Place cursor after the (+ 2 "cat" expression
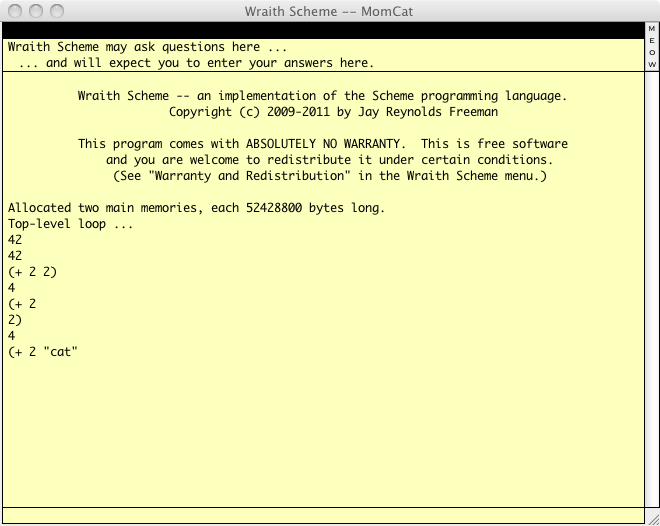The height and width of the screenshot is (526, 660). pos(80,352)
